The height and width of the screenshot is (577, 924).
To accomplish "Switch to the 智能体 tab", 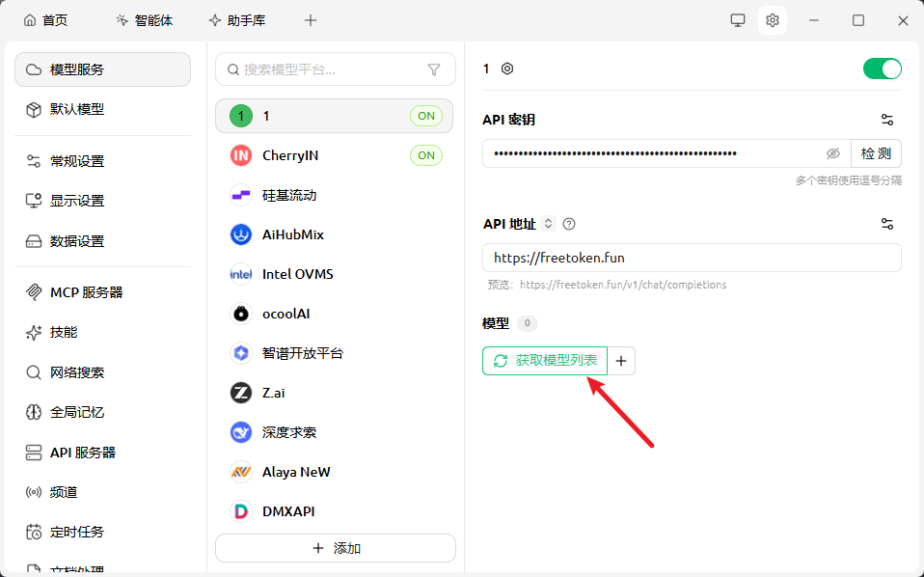I will pyautogui.click(x=144, y=20).
